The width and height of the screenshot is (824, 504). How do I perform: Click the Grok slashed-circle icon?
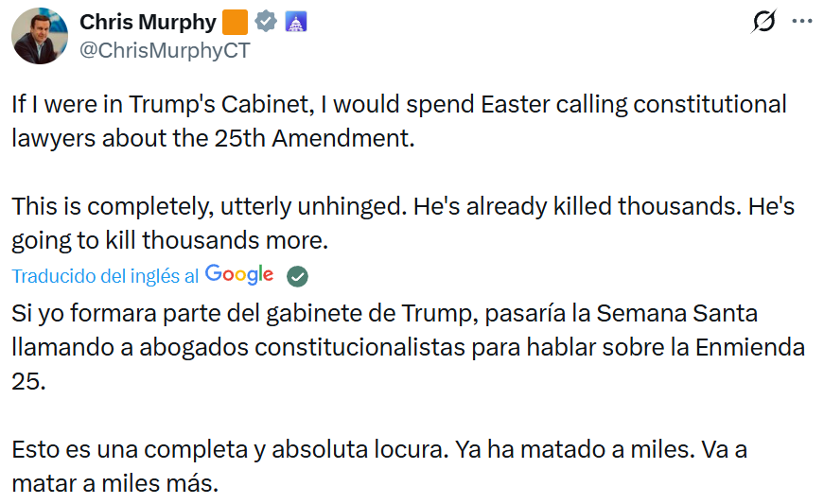tap(763, 22)
